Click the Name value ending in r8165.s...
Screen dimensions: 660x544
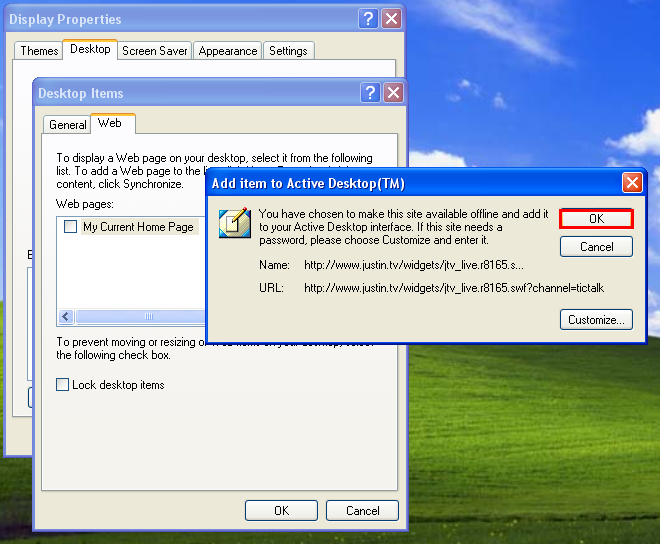pos(414,265)
